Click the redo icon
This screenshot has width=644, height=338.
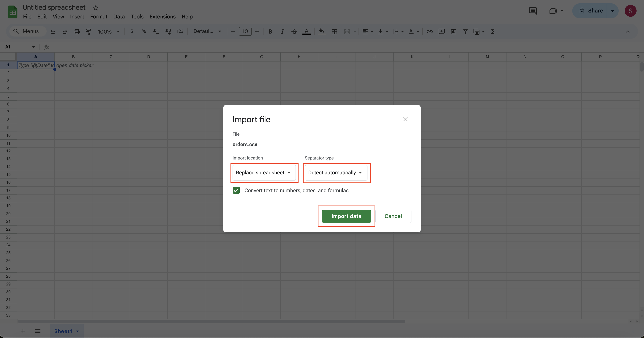[x=64, y=31]
